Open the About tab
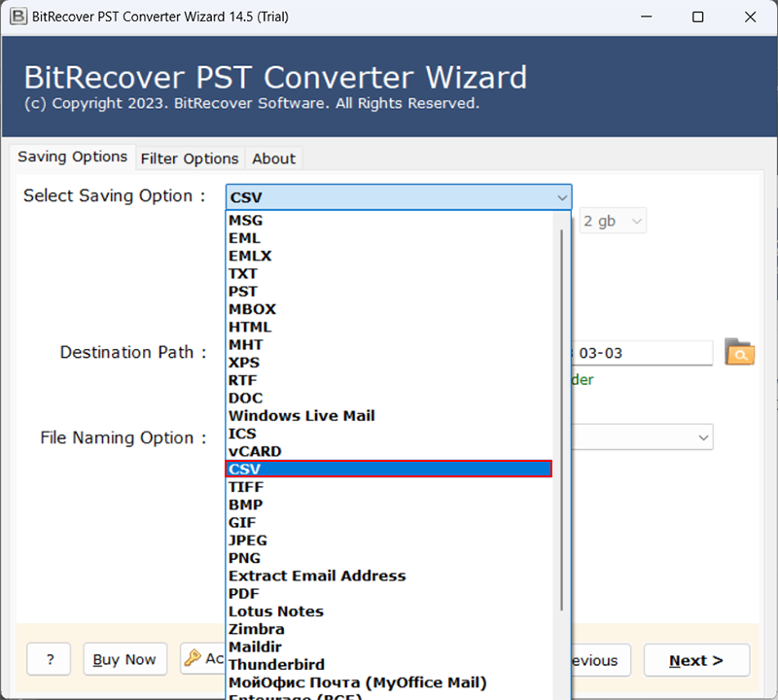 click(273, 158)
